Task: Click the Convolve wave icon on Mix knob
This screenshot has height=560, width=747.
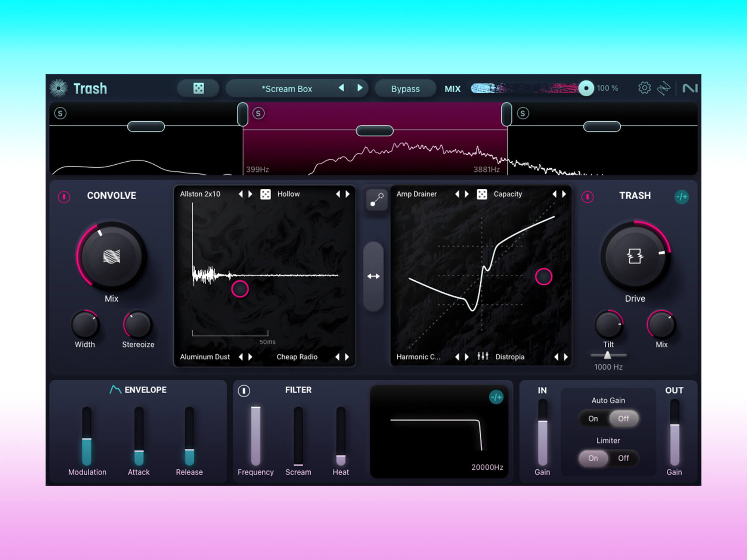Action: coord(111,256)
